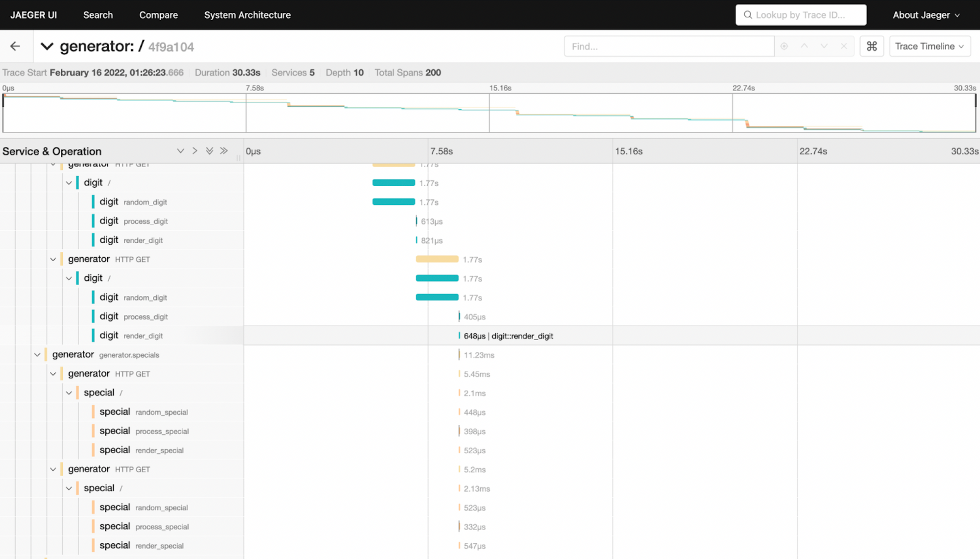Image resolution: width=980 pixels, height=559 pixels.
Task: Click the back navigation arrow icon
Action: tap(15, 45)
